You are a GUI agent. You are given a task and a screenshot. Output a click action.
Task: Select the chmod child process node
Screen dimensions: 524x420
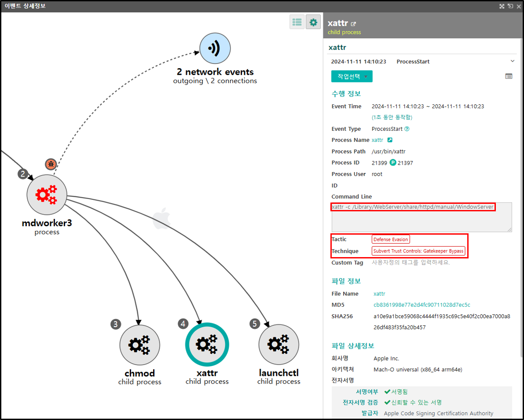point(139,345)
